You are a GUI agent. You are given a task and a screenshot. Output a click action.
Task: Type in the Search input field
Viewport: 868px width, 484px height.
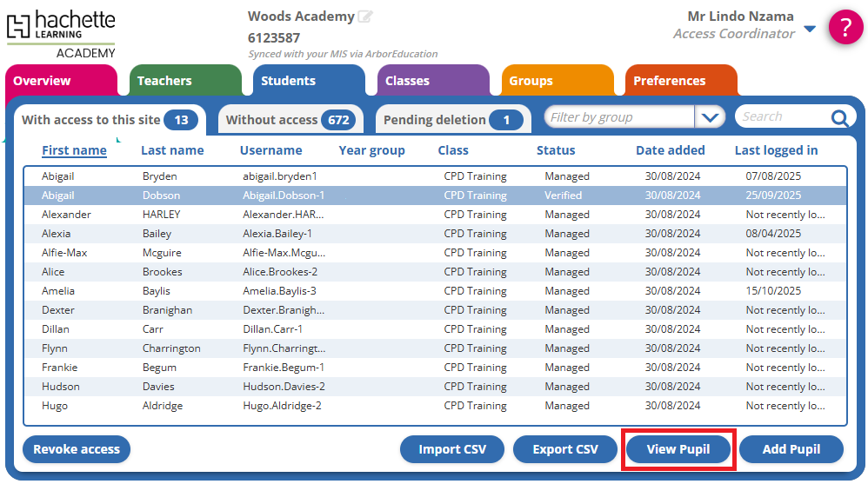[780, 117]
